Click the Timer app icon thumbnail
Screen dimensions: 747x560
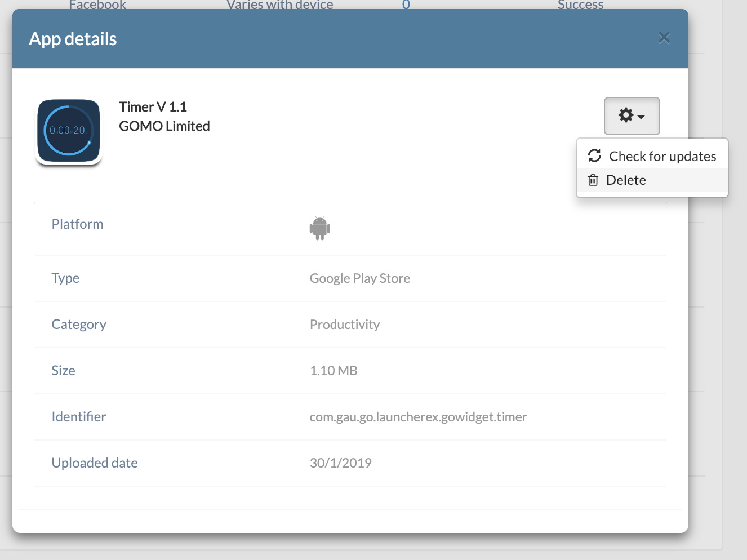(x=69, y=131)
